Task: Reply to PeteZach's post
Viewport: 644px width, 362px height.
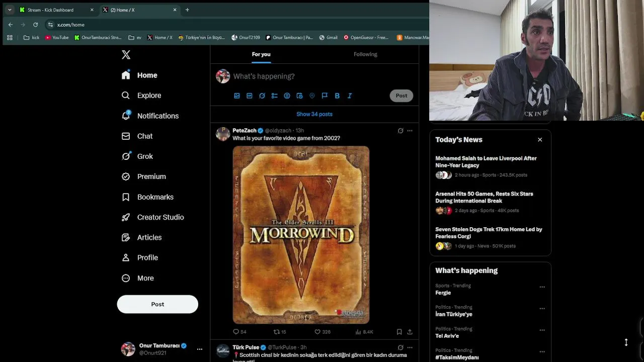Action: 239,332
